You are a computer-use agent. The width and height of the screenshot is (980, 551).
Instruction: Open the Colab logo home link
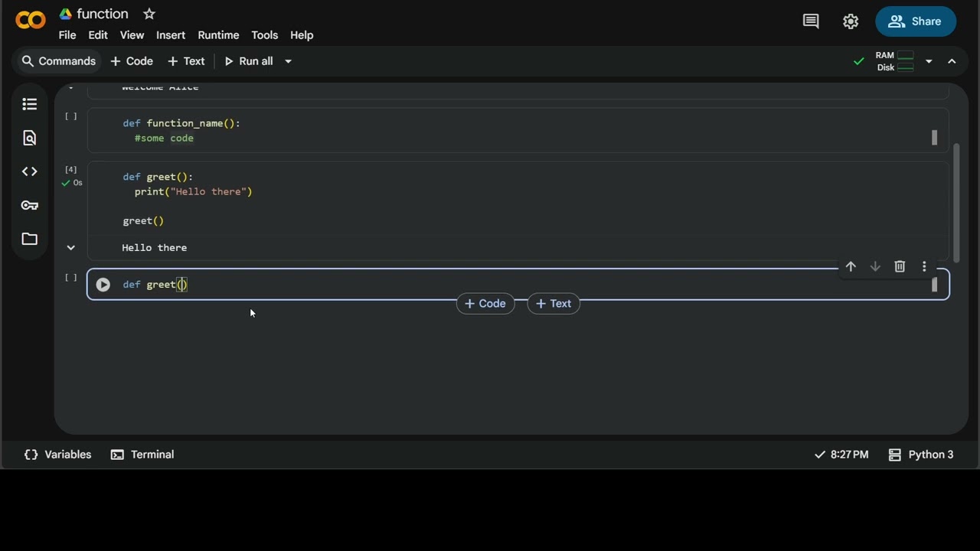(31, 21)
